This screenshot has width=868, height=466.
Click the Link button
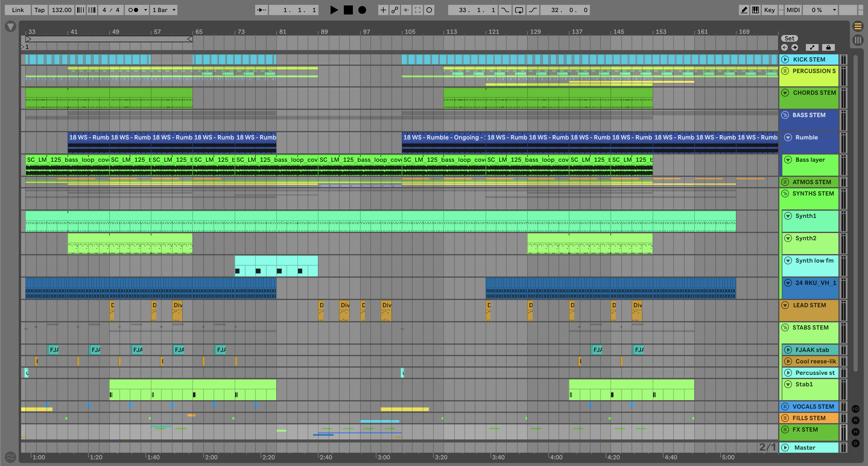pyautogui.click(x=17, y=10)
